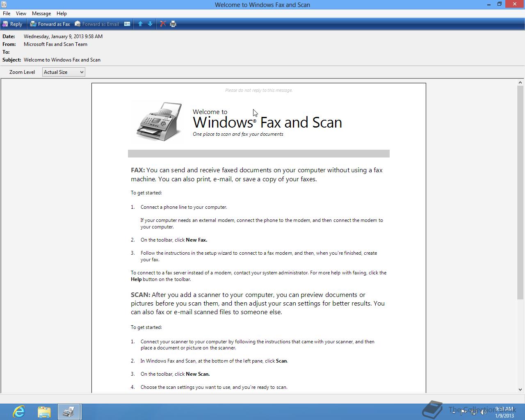The height and width of the screenshot is (420, 525).
Task: Click the window system icon in title bar
Action: [4, 5]
